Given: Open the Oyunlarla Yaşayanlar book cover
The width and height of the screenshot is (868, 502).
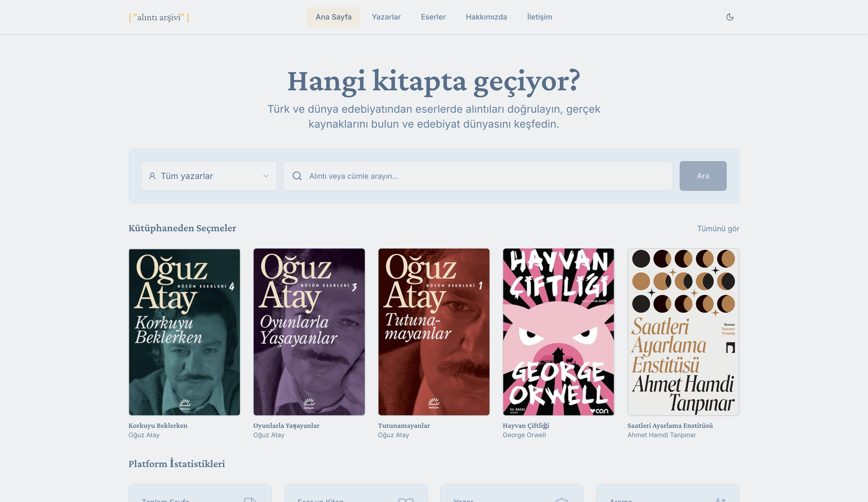Looking at the screenshot, I should tap(309, 332).
